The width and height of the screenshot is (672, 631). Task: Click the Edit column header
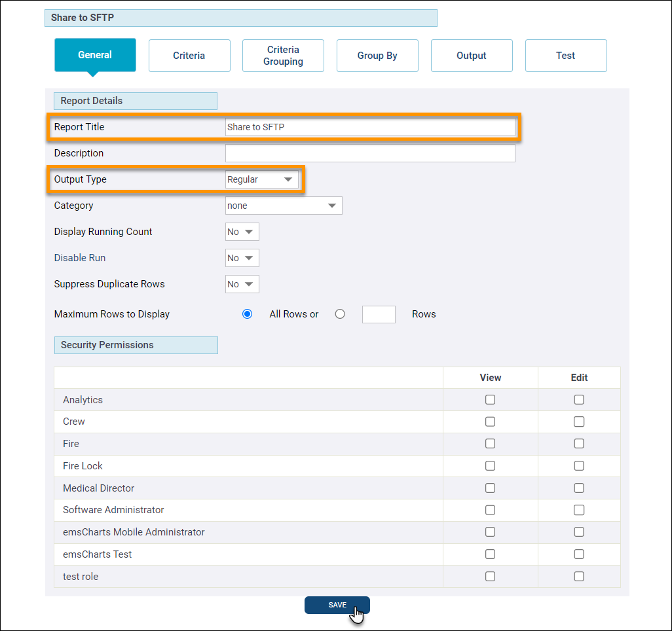click(579, 378)
